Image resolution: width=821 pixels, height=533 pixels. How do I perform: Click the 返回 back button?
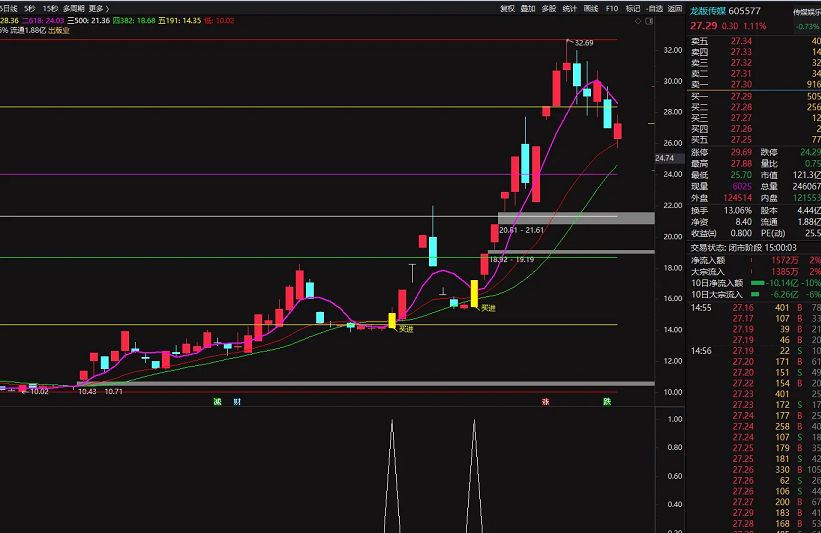tap(675, 8)
